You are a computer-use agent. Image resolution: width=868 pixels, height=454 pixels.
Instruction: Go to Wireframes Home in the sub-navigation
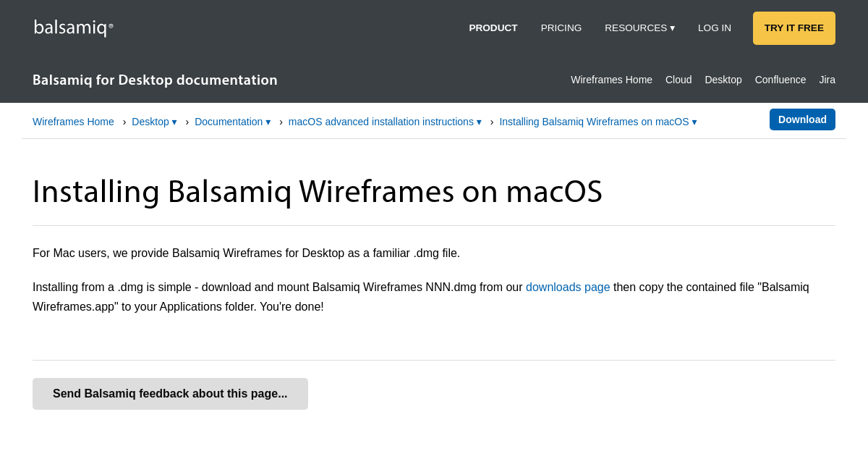click(x=611, y=80)
